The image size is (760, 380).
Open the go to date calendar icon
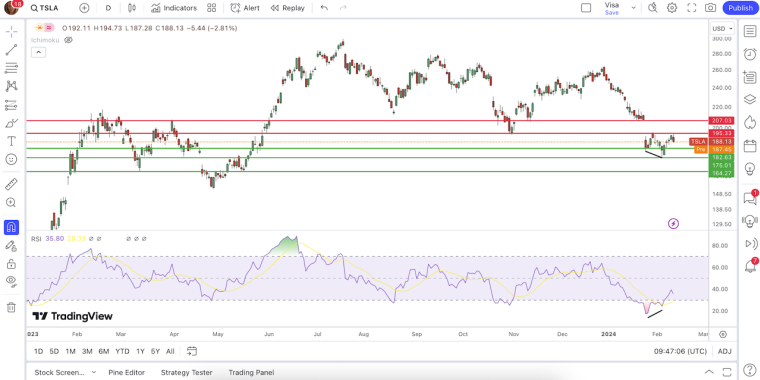[x=191, y=351]
